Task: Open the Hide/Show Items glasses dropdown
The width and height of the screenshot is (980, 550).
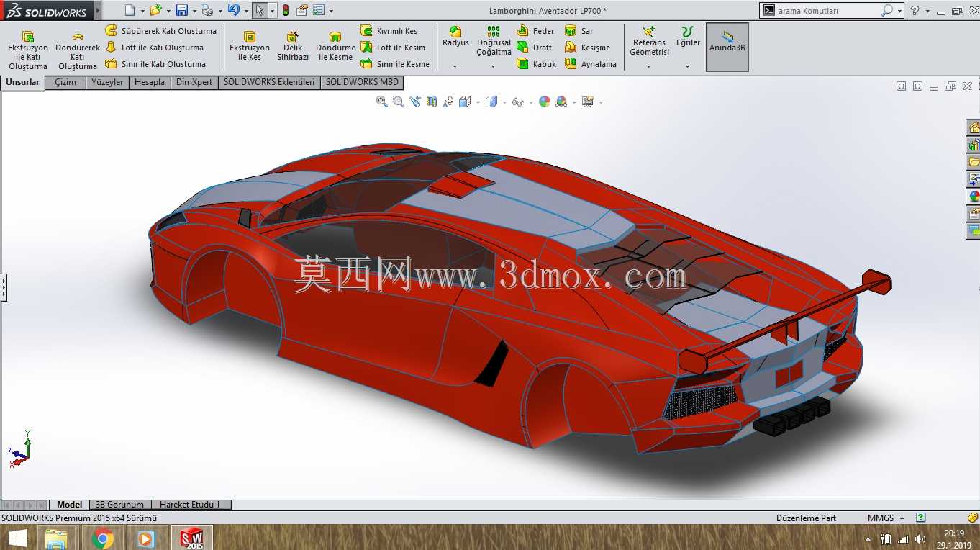Action: 531,102
